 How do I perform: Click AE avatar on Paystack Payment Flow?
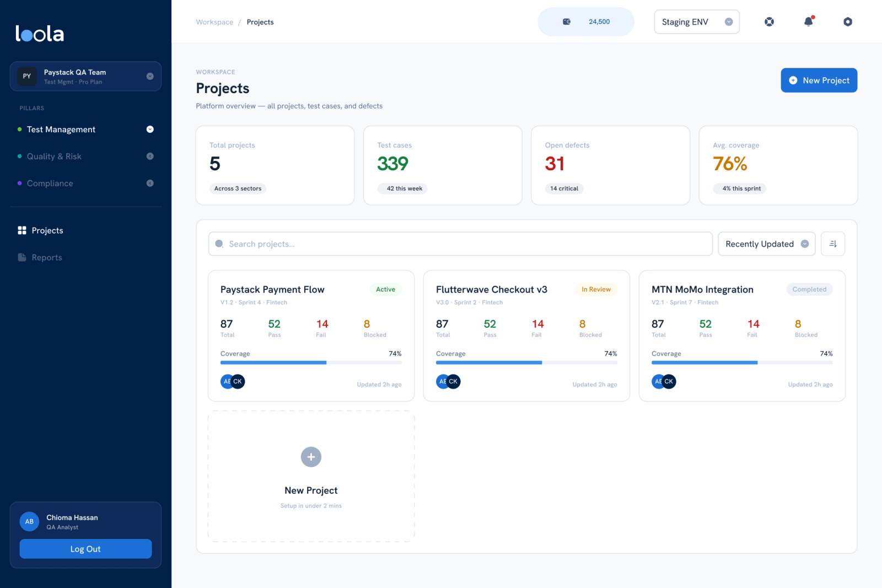point(226,381)
